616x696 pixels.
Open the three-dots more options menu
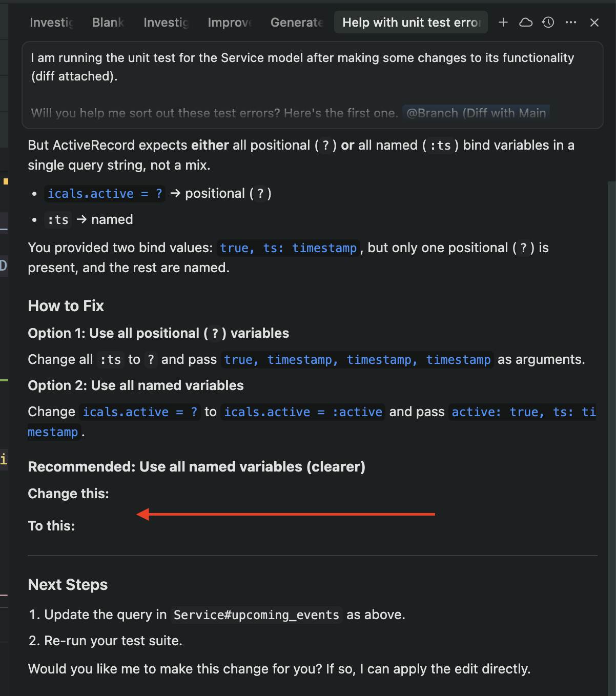571,22
